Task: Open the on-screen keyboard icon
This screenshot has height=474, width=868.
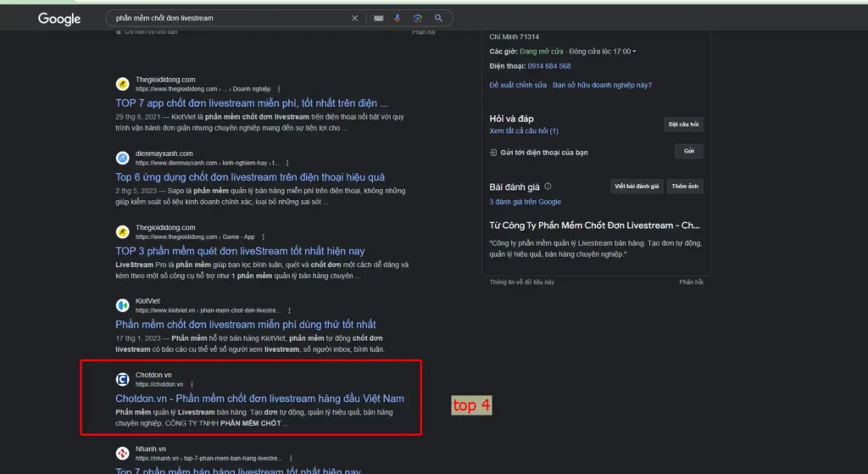Action: pyautogui.click(x=379, y=19)
